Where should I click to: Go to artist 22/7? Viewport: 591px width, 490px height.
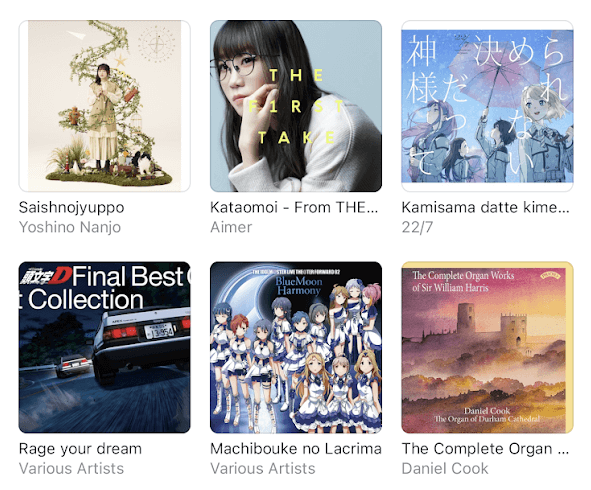point(417,227)
